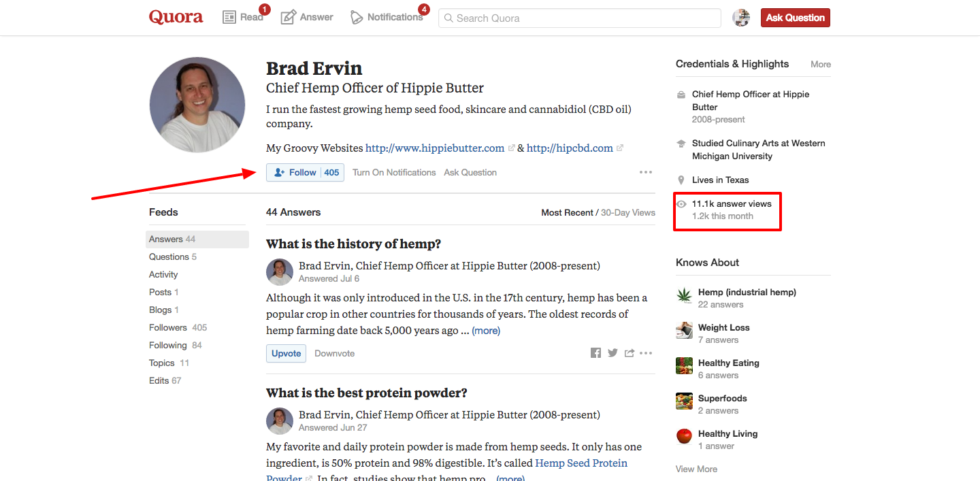Screen dimensions: 980x481
Task: Click Chief Hemp Officer at Hippie Butter credential
Action: [x=751, y=101]
